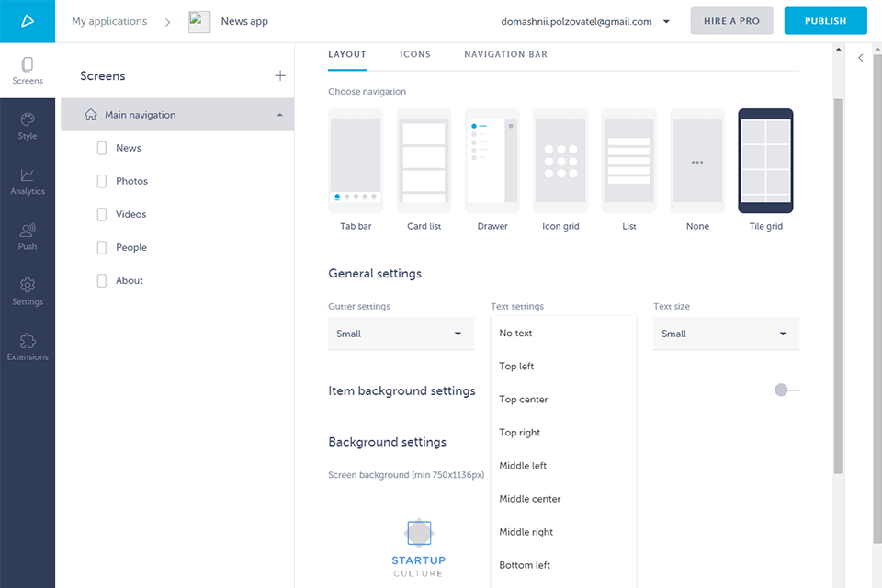Viewport: 882px width, 588px height.
Task: Select Bottom left text position
Action: click(x=563, y=566)
